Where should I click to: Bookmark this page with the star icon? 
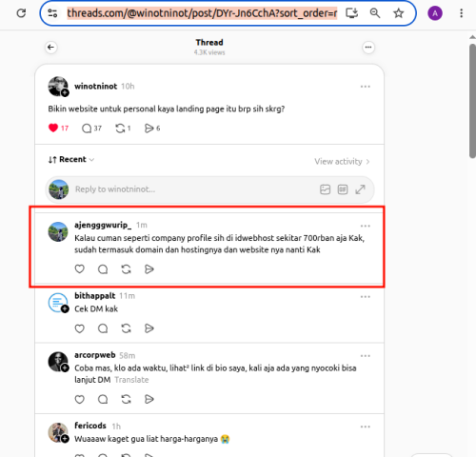point(398,13)
